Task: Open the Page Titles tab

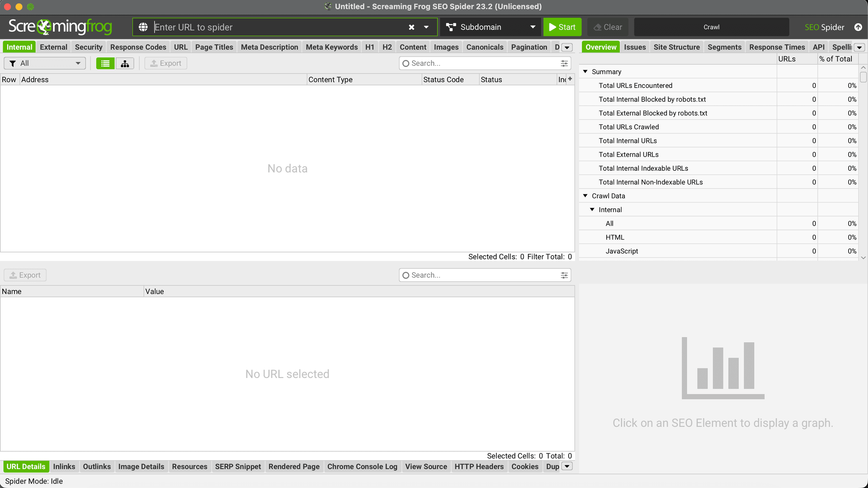Action: pyautogui.click(x=214, y=47)
